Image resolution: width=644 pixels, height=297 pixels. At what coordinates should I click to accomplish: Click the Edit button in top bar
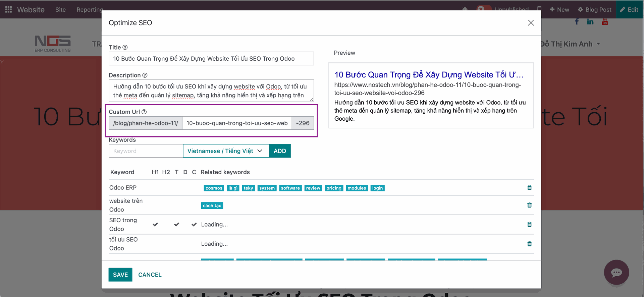click(629, 9)
